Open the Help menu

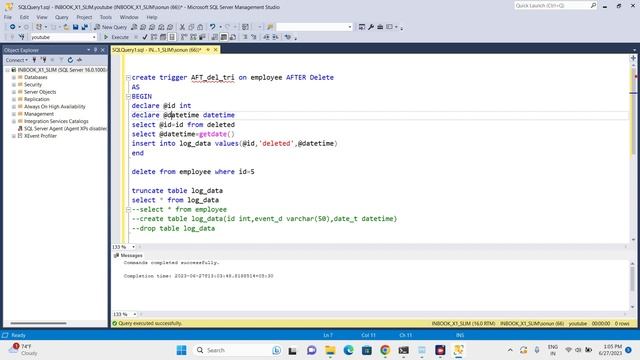pyautogui.click(x=152, y=17)
